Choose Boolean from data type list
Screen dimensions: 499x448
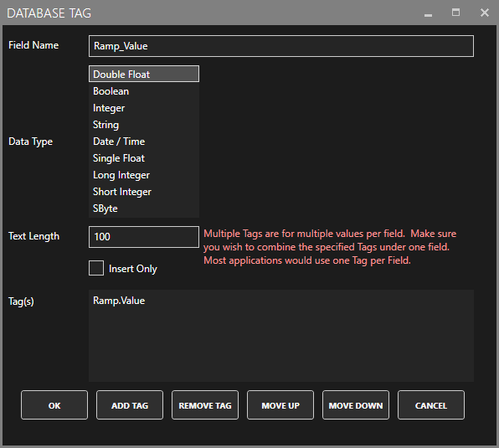144,91
